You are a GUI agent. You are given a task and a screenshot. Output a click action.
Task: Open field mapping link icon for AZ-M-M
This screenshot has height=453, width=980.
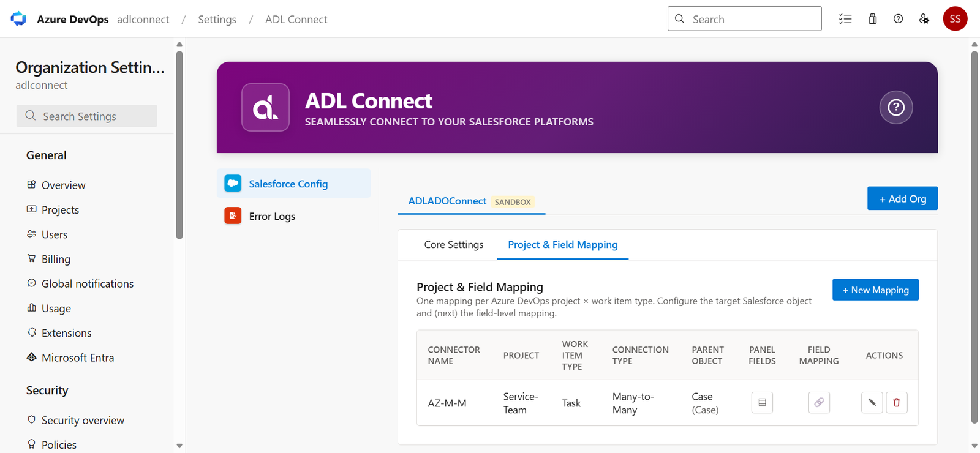coord(819,402)
